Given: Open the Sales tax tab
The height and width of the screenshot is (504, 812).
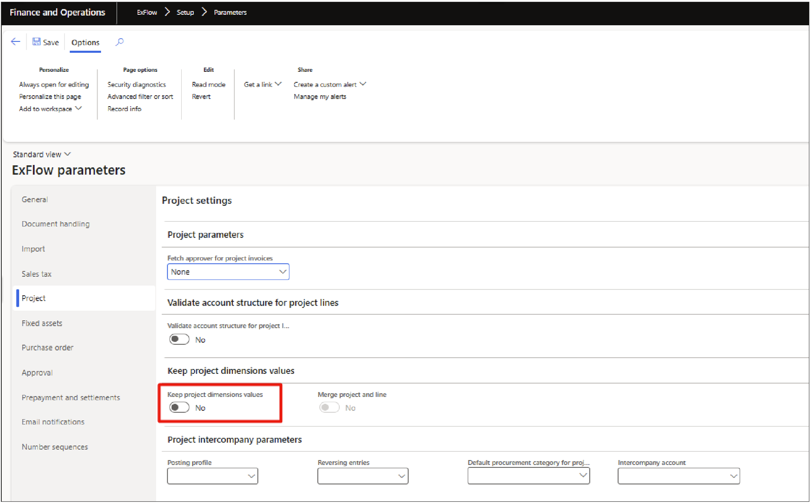Looking at the screenshot, I should click(x=37, y=274).
